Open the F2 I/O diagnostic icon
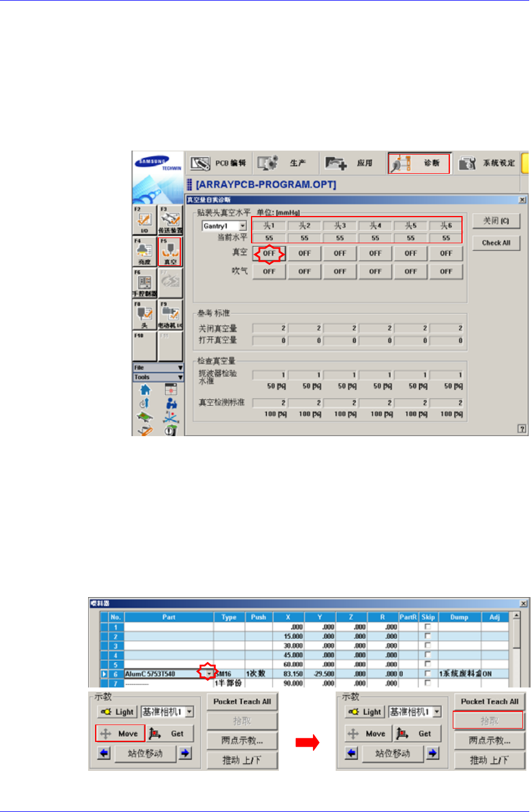The width and height of the screenshot is (531, 812). coord(144,220)
